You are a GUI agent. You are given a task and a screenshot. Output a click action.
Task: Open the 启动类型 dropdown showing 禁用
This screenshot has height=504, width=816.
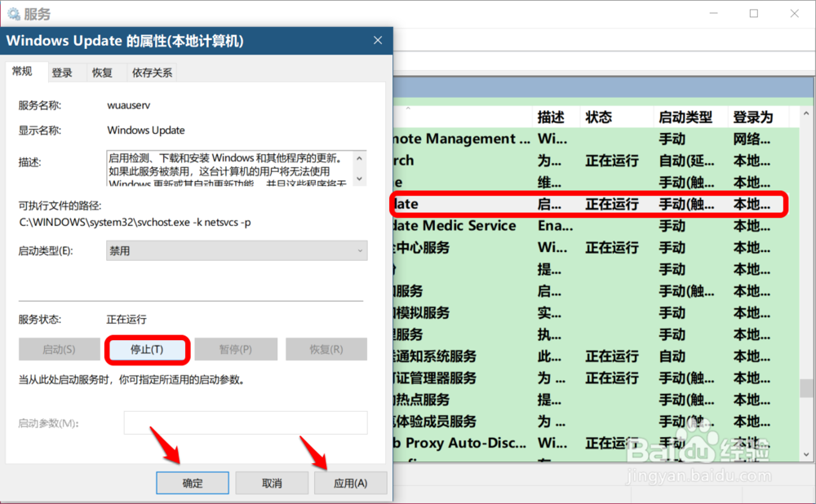click(x=237, y=250)
